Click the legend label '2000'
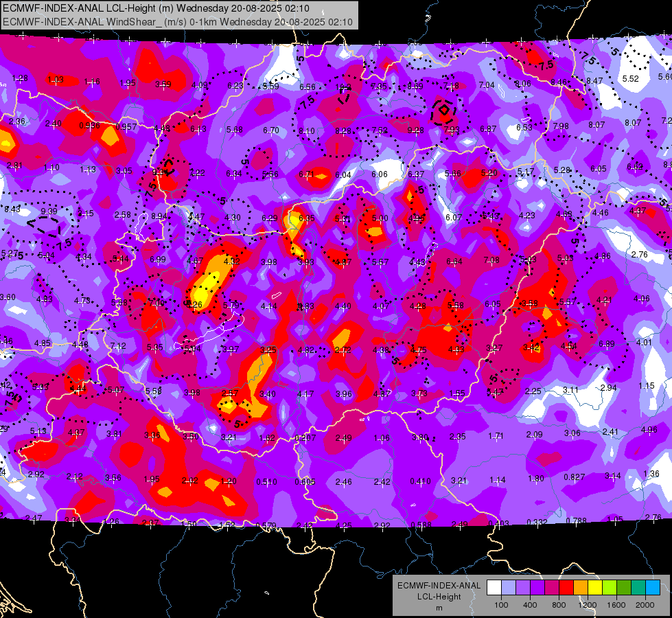The height and width of the screenshot is (618, 672). click(645, 605)
